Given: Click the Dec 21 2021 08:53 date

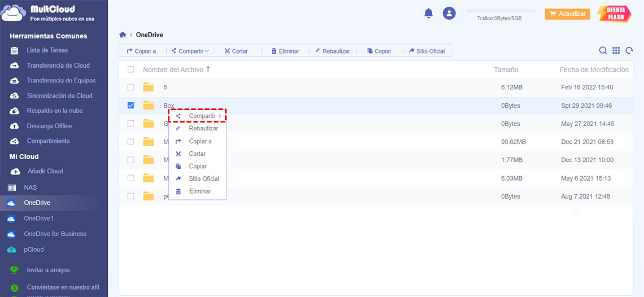Looking at the screenshot, I should pyautogui.click(x=587, y=142).
